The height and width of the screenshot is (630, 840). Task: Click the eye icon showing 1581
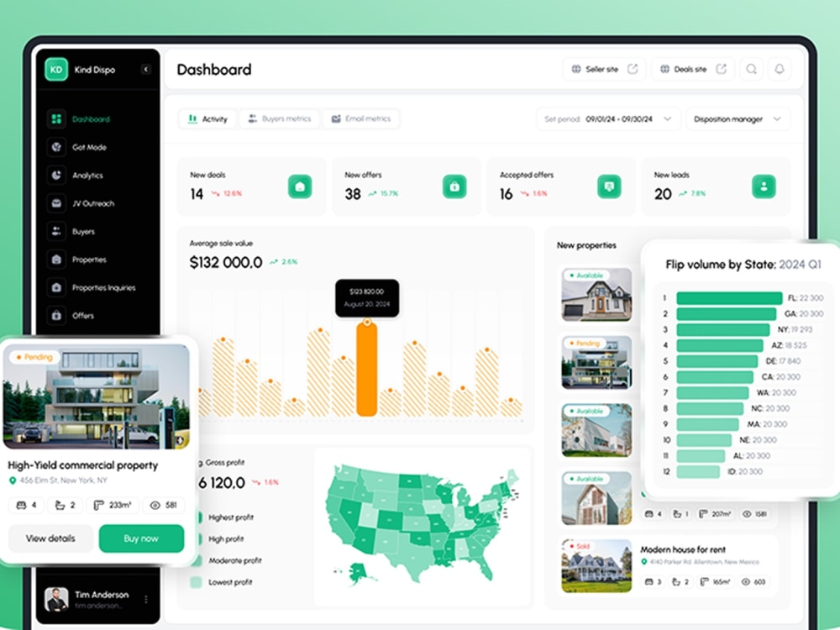(x=747, y=514)
